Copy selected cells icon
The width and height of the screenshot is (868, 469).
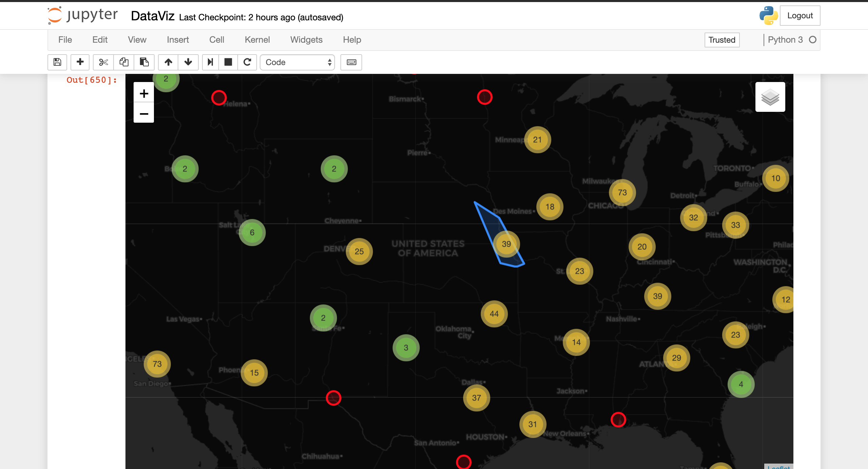[x=124, y=62]
